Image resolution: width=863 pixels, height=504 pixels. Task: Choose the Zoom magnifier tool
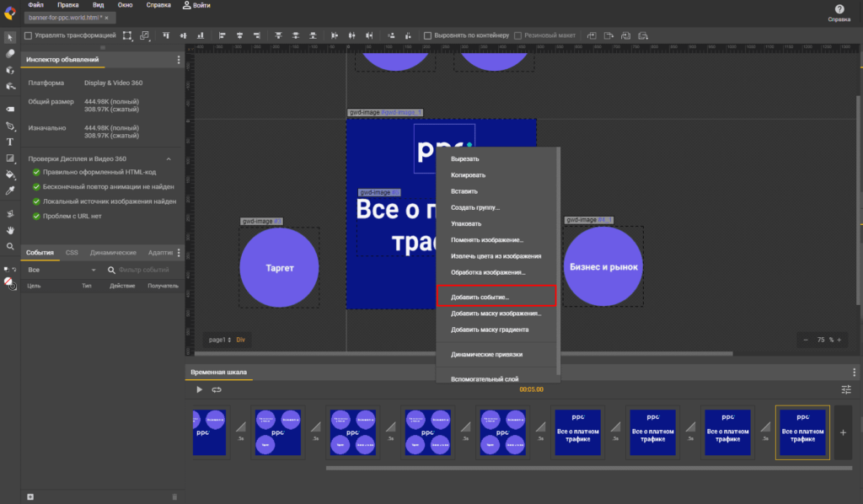(x=10, y=247)
